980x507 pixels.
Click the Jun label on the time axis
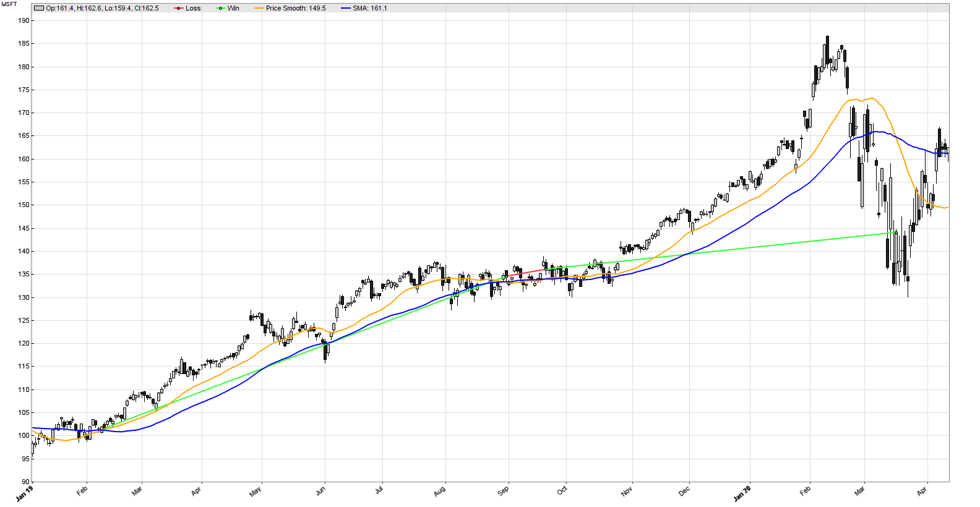(x=320, y=491)
